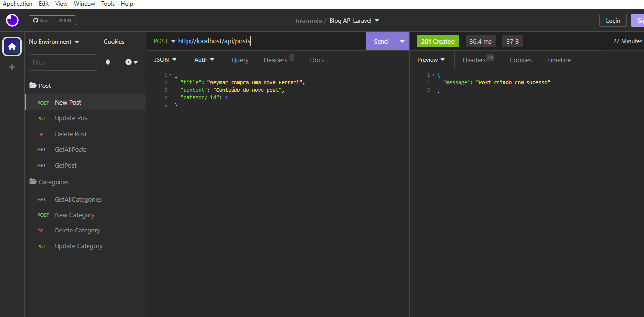Click the 29.831 star count
The width and height of the screenshot is (644, 317).
pyautogui.click(x=64, y=20)
